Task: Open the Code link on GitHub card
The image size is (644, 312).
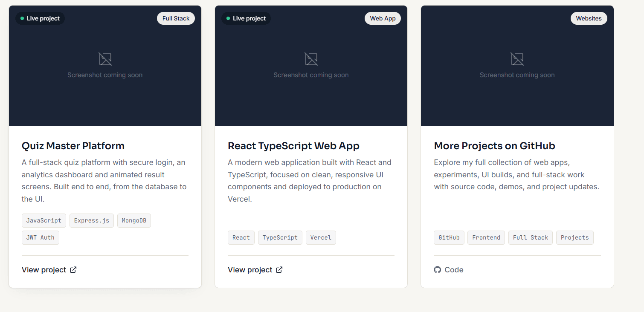Action: (449, 270)
